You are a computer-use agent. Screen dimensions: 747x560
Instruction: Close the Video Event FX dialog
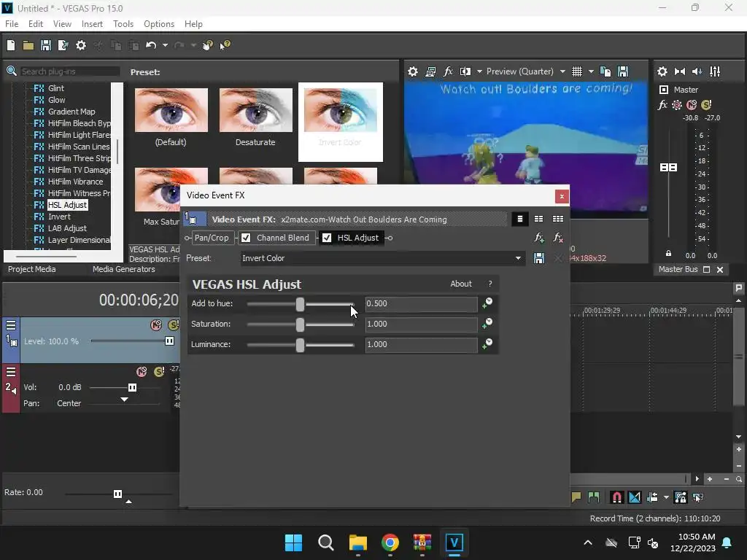coord(562,196)
